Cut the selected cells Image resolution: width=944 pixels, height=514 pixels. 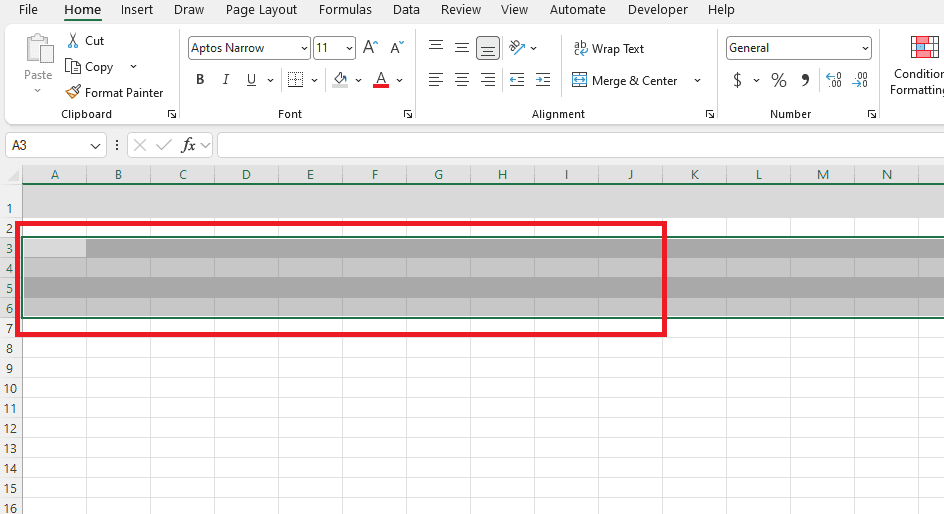pos(85,40)
